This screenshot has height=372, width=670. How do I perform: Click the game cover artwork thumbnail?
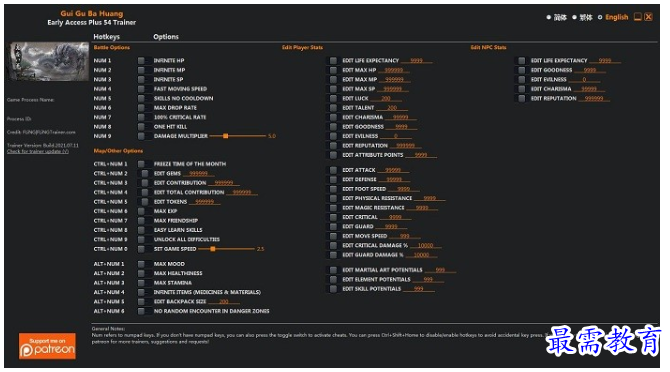pyautogui.click(x=49, y=62)
